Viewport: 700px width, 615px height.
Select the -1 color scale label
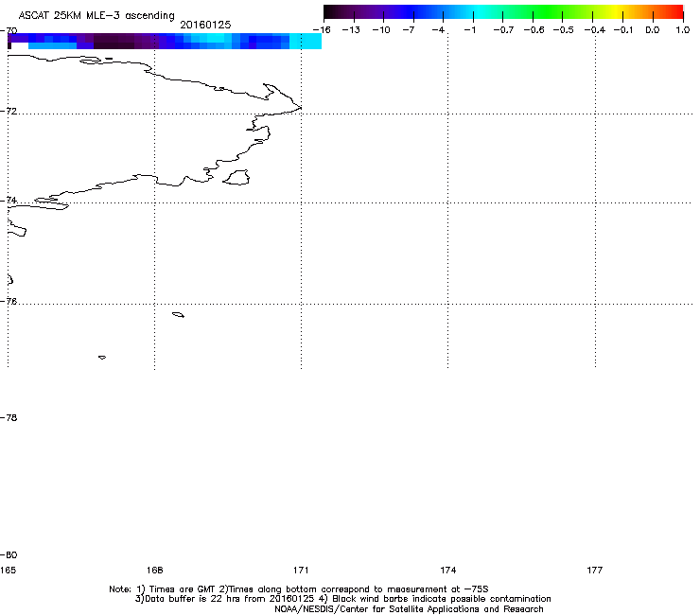point(469,30)
